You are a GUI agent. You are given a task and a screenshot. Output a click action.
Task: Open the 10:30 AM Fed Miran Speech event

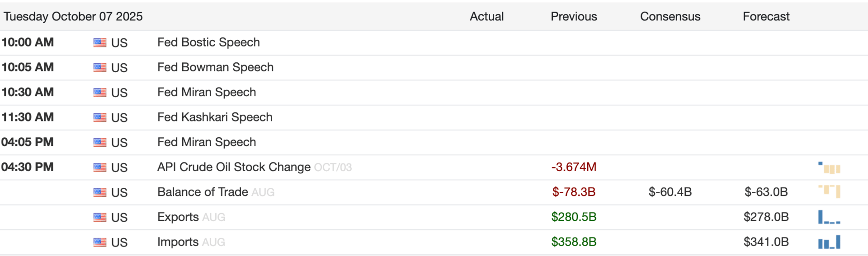pos(207,92)
